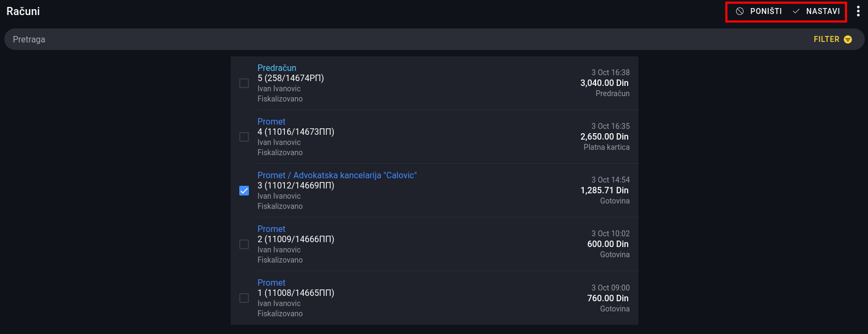The height and width of the screenshot is (334, 868).
Task: Click the NASTAVI button
Action: pyautogui.click(x=816, y=11)
